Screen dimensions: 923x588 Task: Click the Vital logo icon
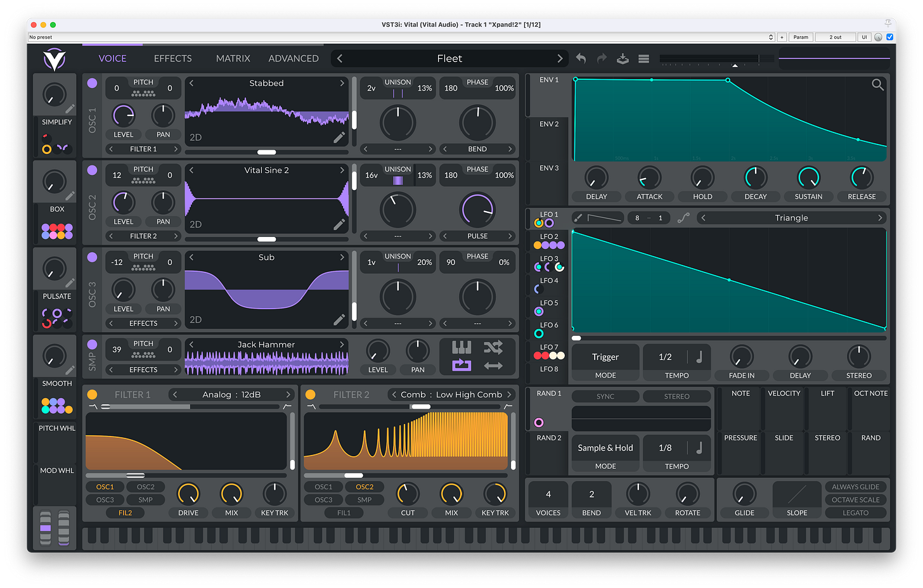point(54,60)
